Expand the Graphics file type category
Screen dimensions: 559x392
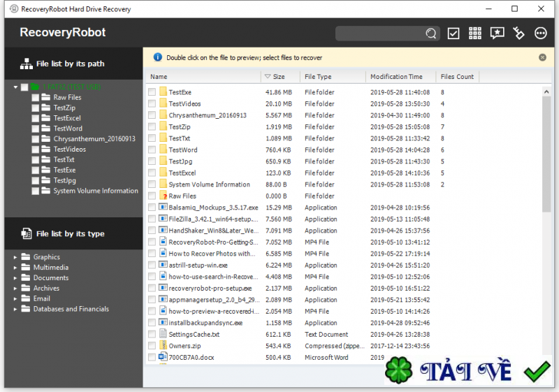[15, 257]
